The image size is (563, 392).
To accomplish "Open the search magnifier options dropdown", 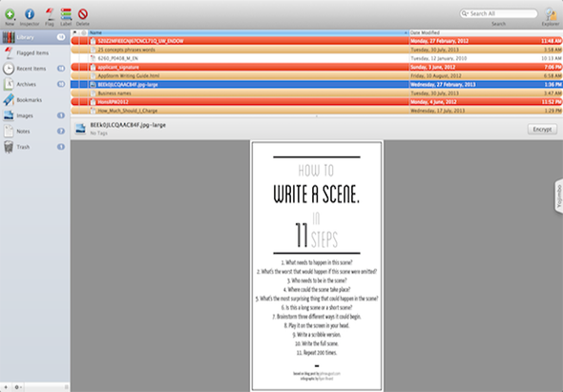I will (x=465, y=13).
